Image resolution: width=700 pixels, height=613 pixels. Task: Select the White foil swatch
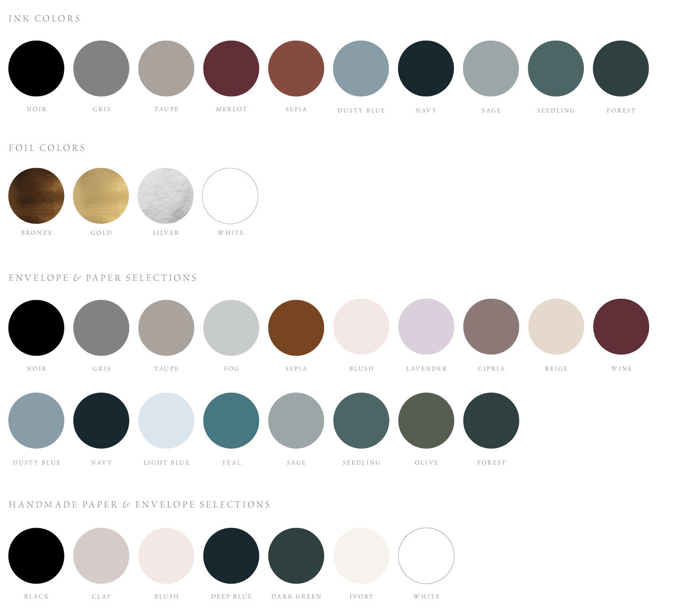tap(231, 196)
